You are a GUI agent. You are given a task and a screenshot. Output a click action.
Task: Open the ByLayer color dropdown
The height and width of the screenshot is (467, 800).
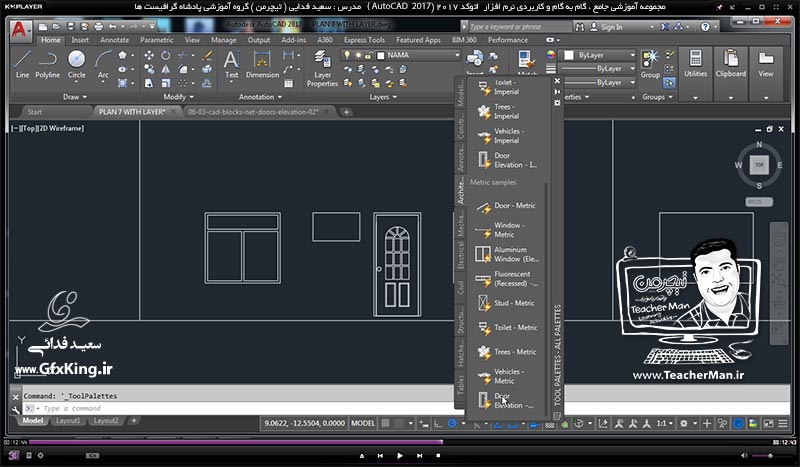click(x=598, y=55)
